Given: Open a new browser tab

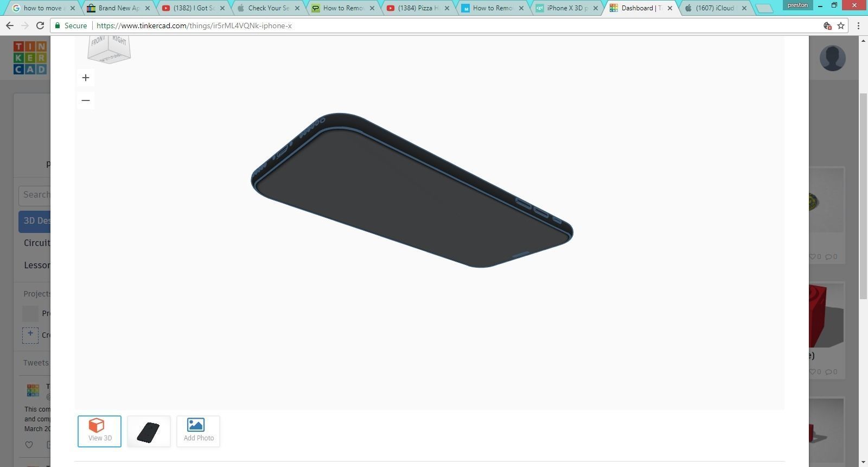Looking at the screenshot, I should [764, 8].
